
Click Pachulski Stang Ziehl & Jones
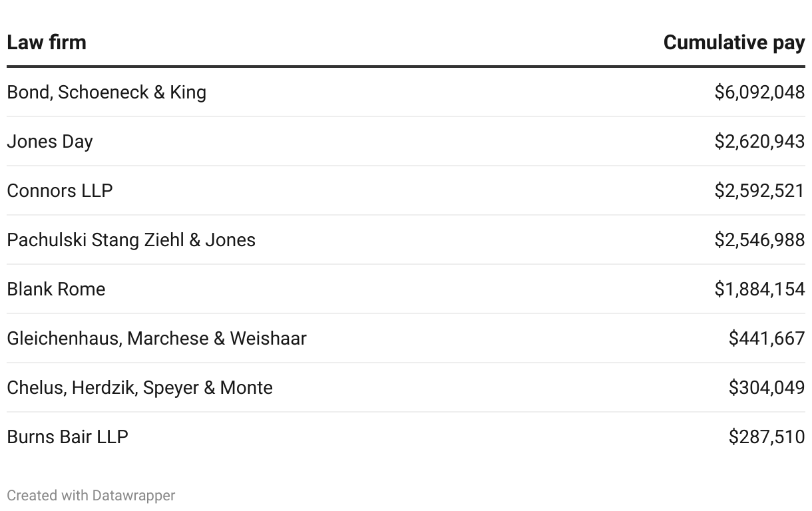pos(131,240)
